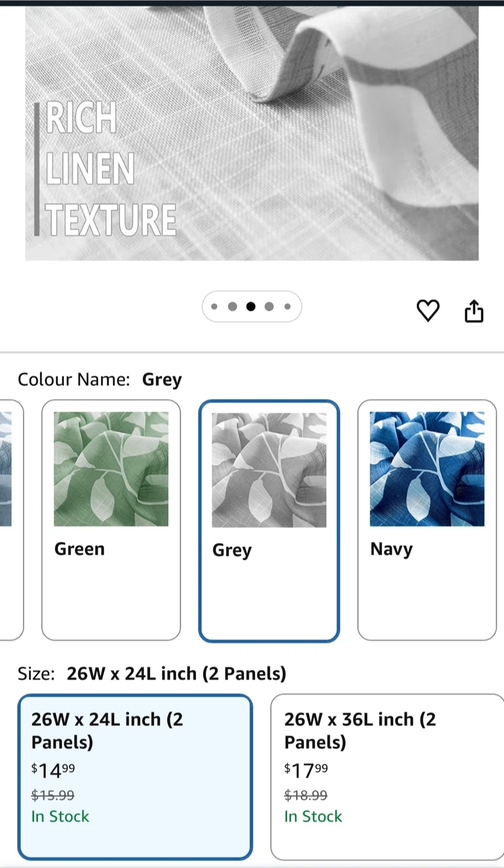
Task: Jump to fifth image carousel dot
Action: [288, 307]
